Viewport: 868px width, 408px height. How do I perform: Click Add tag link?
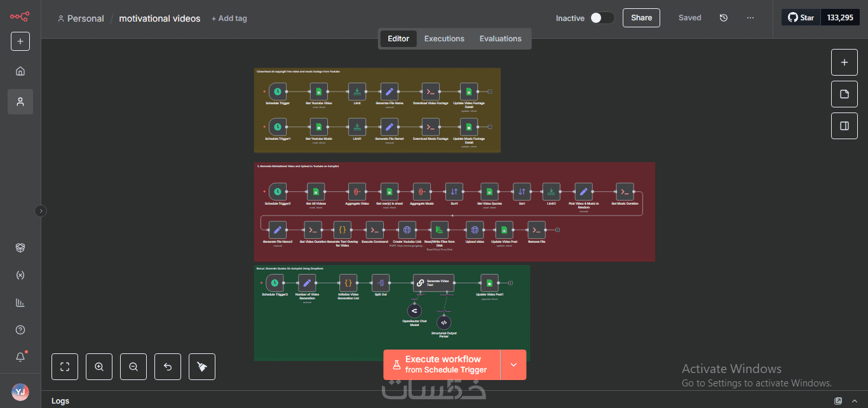point(229,18)
